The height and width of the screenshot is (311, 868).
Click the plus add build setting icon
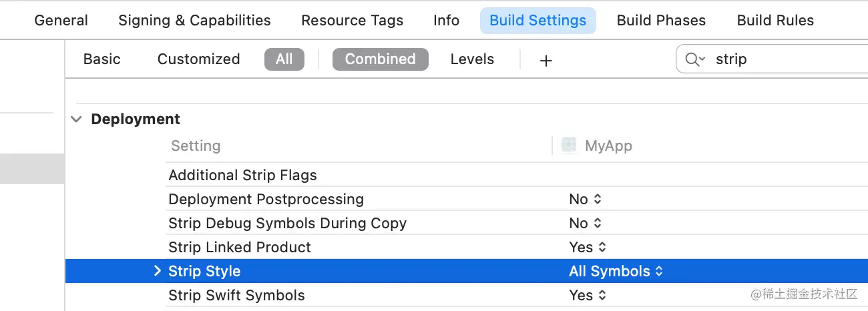[546, 60]
